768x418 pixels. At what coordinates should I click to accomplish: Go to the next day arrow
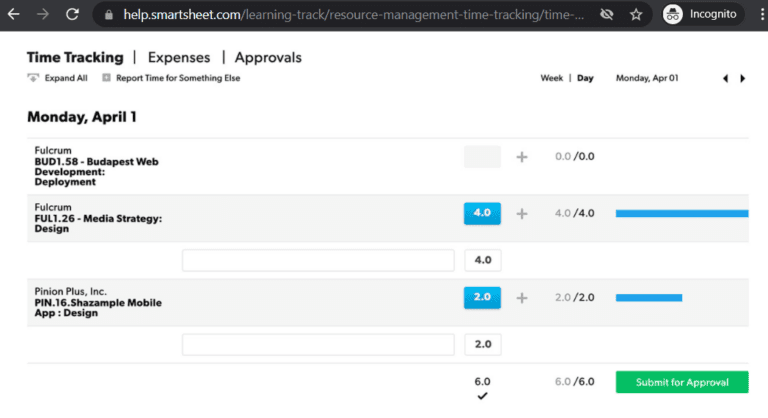click(743, 78)
